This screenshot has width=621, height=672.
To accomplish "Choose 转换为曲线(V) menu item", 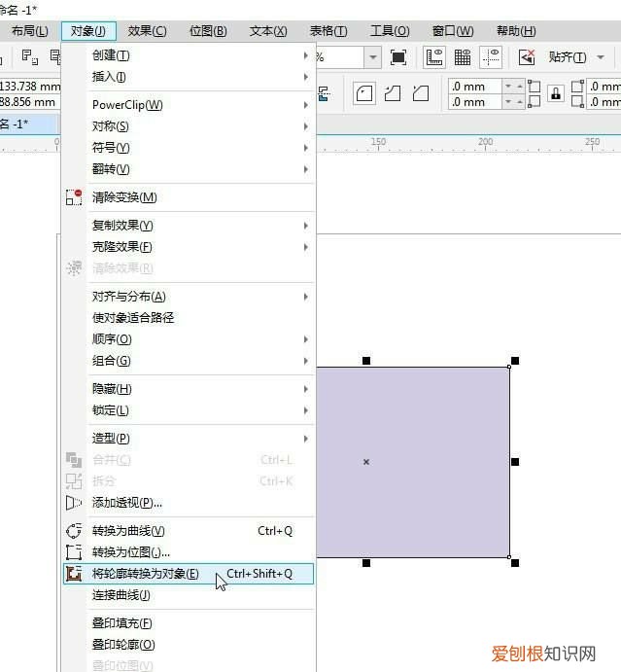I will point(189,531).
